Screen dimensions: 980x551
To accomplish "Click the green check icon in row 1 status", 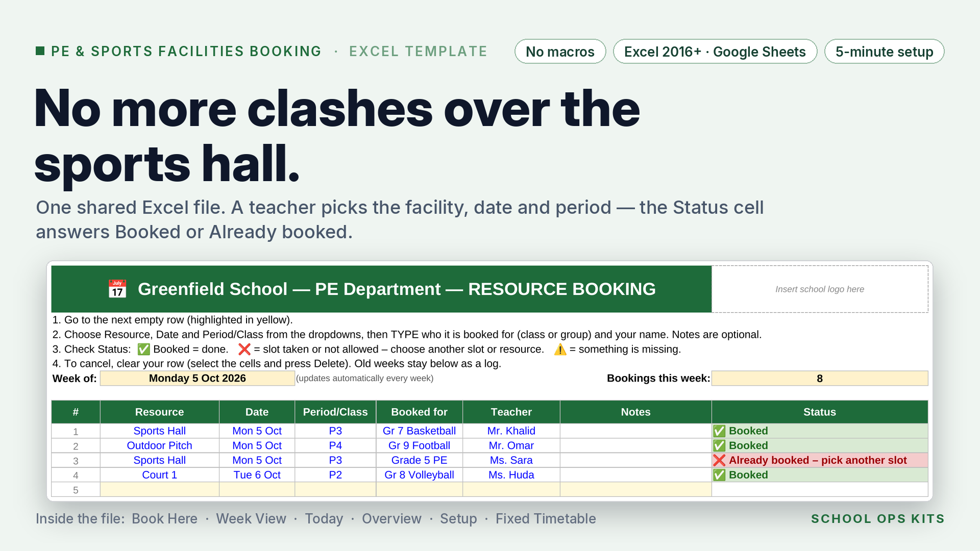I will click(x=719, y=431).
